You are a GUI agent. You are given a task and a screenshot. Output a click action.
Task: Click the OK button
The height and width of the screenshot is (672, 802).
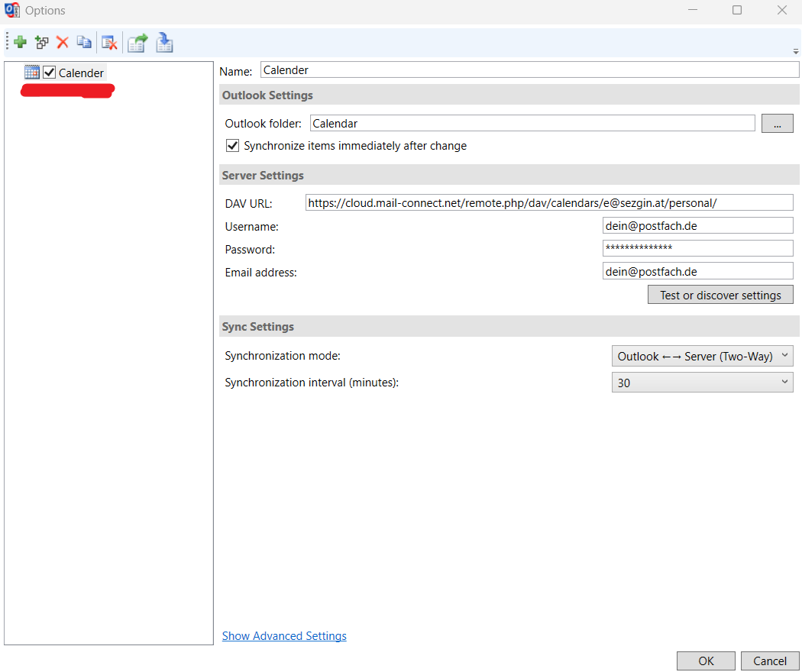(x=706, y=661)
